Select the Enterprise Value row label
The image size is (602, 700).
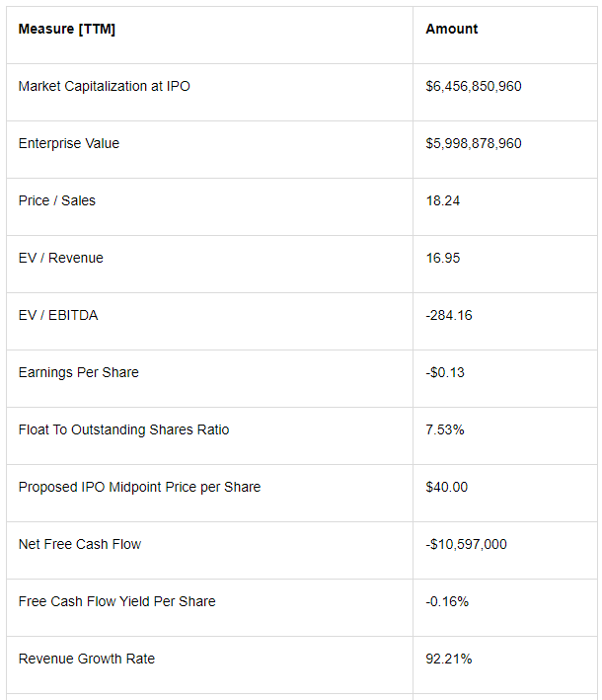pos(69,143)
